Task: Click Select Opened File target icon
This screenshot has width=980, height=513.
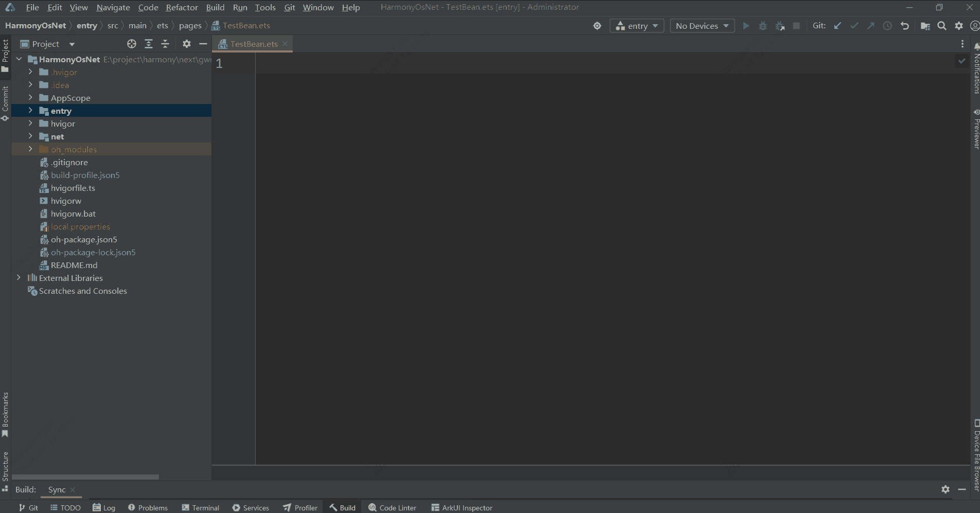Action: click(132, 44)
